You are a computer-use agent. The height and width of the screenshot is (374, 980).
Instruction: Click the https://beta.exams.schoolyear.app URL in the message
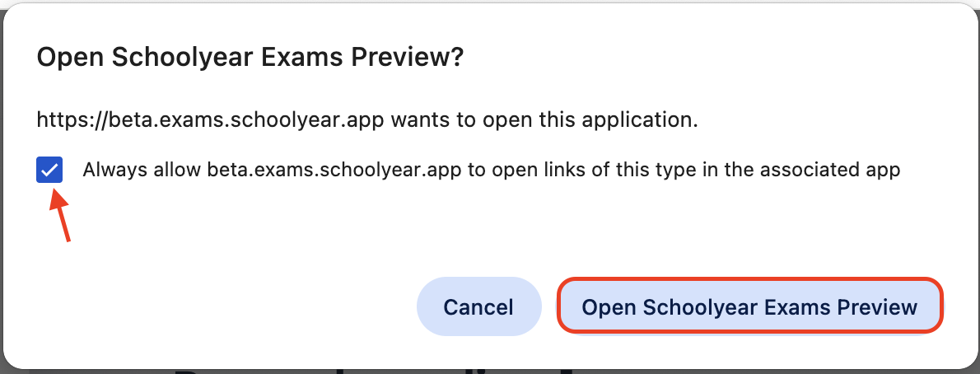211,119
